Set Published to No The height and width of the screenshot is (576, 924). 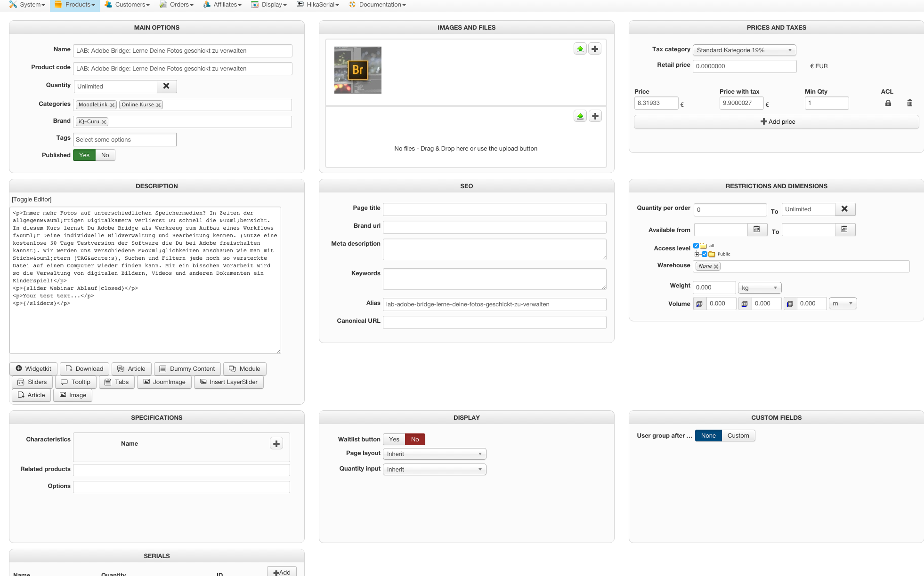pos(105,155)
